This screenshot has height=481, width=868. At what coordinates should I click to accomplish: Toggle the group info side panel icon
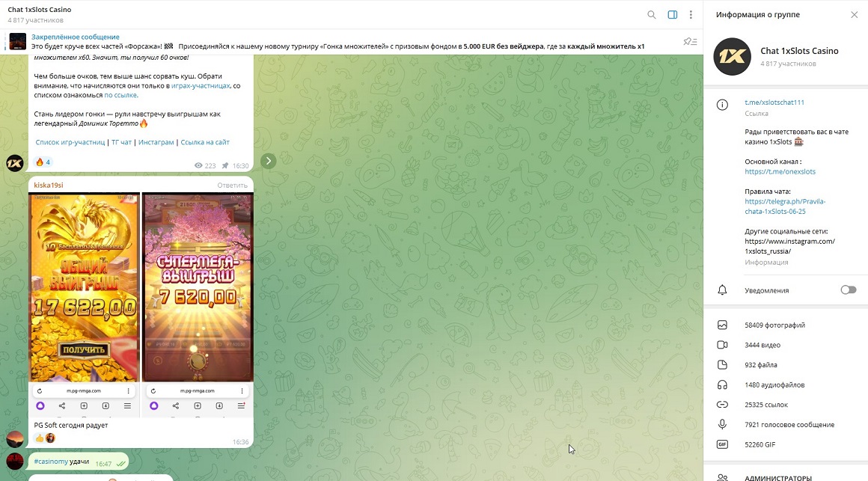click(x=672, y=14)
